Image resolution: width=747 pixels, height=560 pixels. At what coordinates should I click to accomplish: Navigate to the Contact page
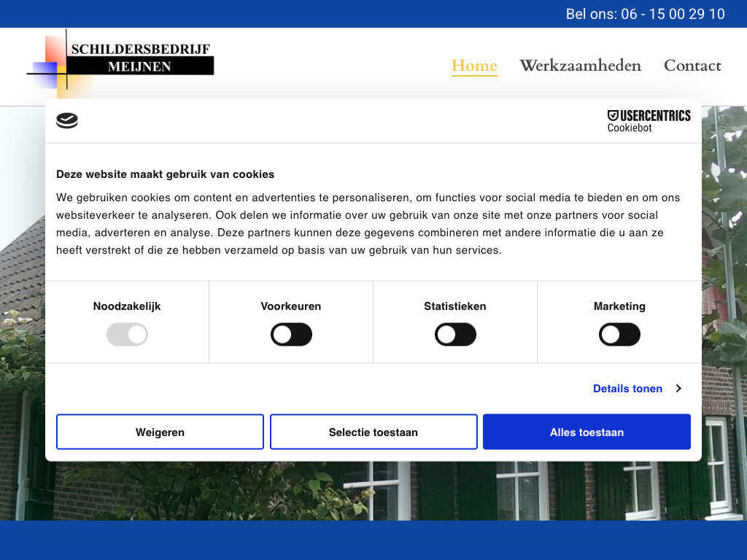pos(692,66)
